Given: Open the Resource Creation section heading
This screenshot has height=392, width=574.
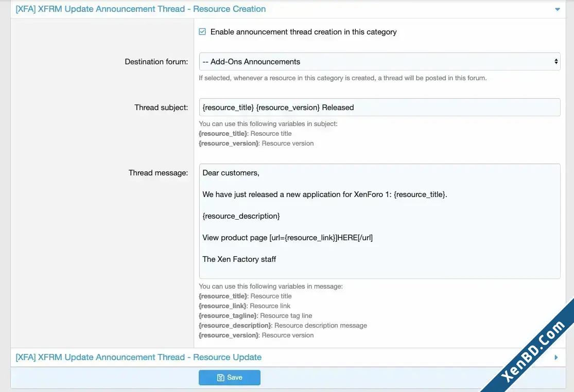Looking at the screenshot, I should [x=141, y=9].
